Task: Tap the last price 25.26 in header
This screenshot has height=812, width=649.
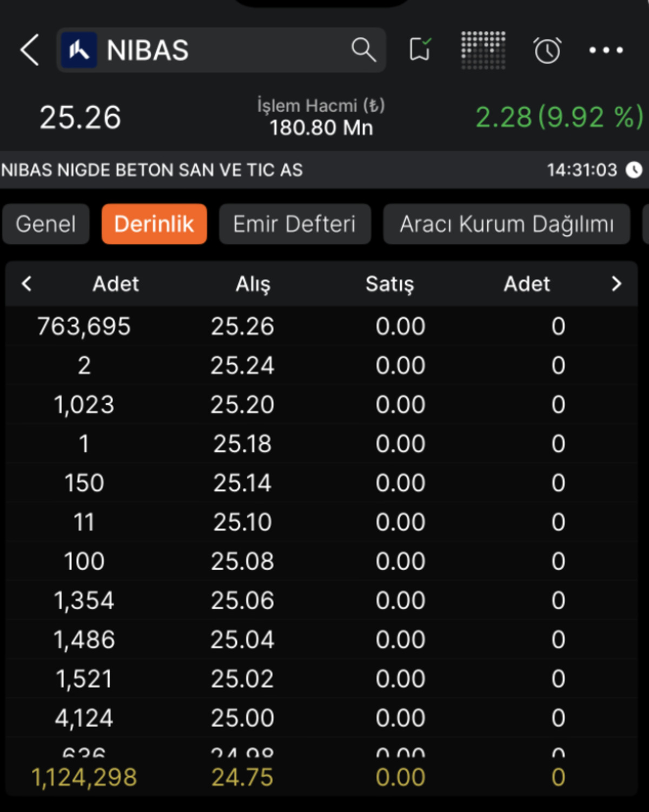Action: [x=80, y=117]
